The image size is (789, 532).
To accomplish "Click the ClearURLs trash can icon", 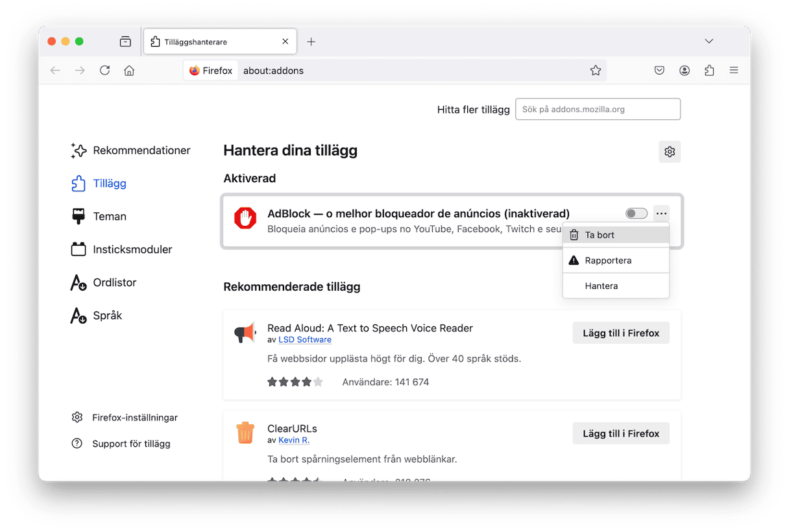I will pos(245,433).
